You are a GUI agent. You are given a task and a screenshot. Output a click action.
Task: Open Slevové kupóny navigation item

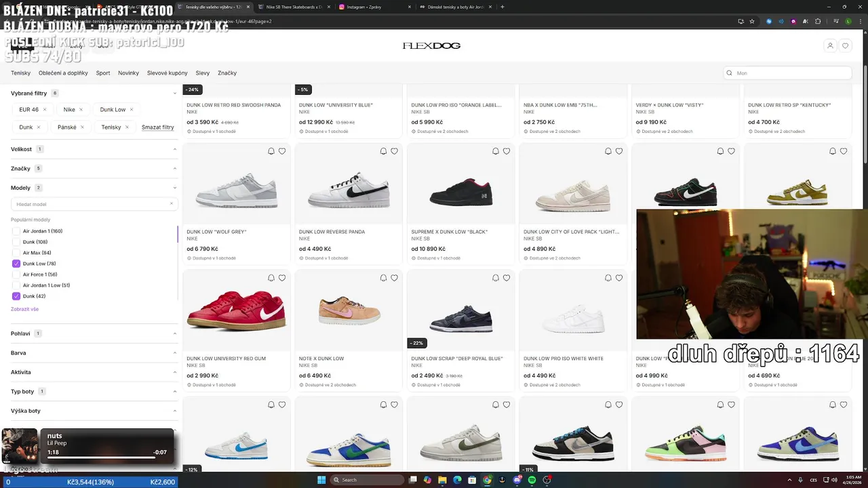click(x=167, y=73)
